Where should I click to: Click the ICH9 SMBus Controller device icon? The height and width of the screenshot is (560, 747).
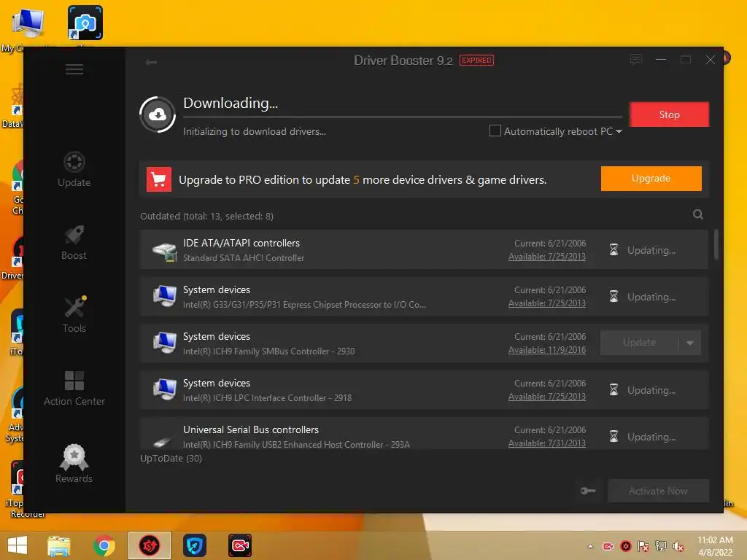click(164, 343)
